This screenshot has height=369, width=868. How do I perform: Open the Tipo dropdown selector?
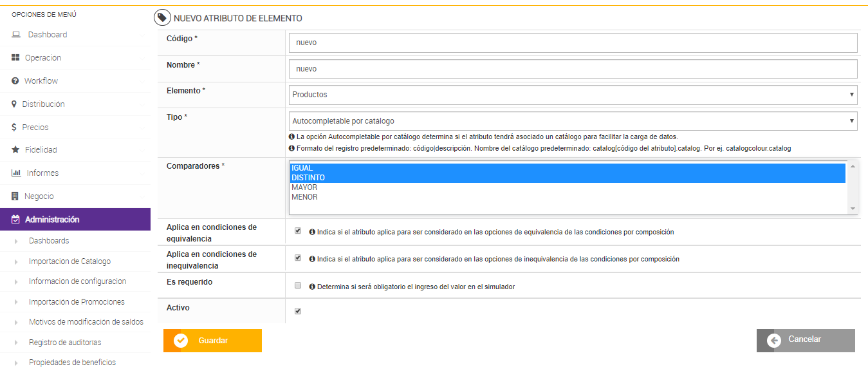pyautogui.click(x=573, y=121)
